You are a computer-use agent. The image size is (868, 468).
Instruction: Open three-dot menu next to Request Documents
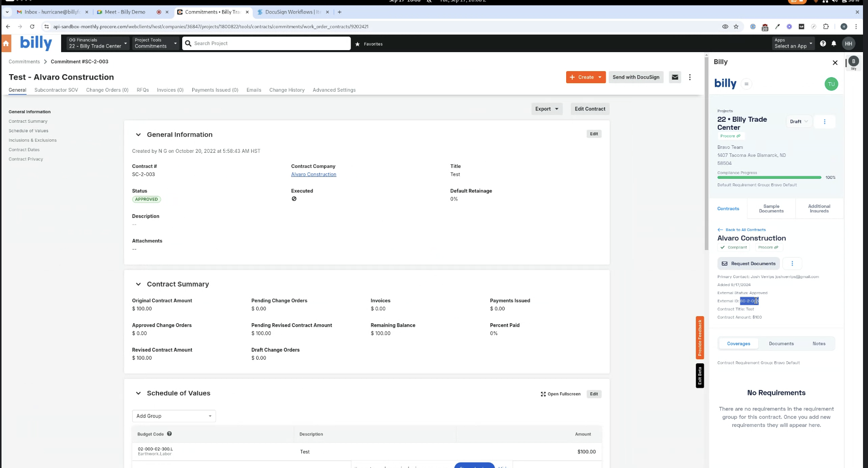792,264
